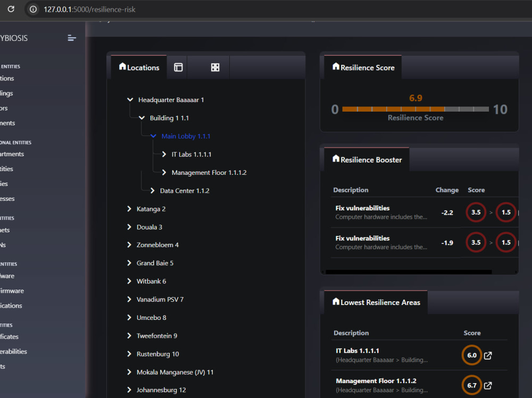
Task: View site information icon in address bar
Action: tap(33, 10)
